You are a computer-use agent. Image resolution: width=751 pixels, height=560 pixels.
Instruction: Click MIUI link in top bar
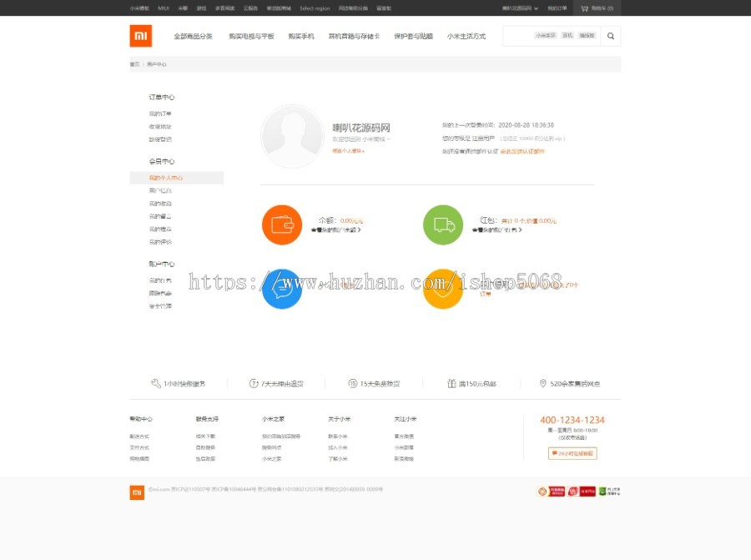click(x=164, y=8)
